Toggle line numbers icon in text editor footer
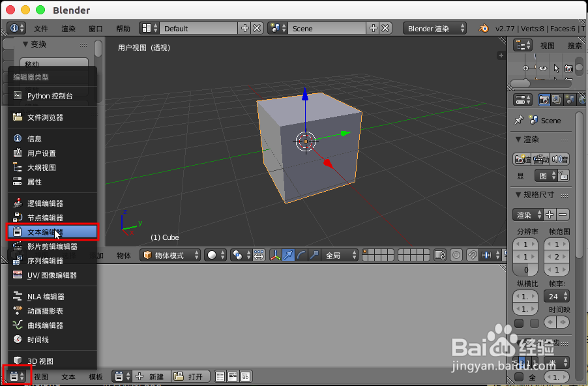 click(220, 377)
